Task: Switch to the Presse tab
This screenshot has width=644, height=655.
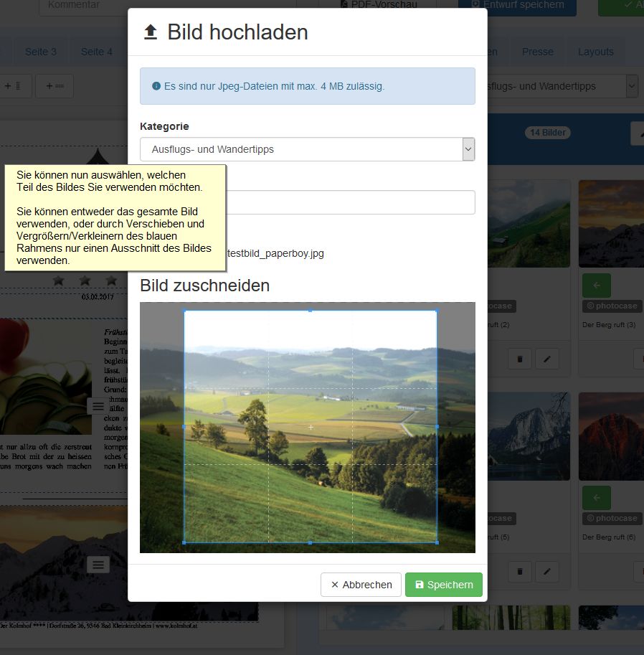Action: coord(537,52)
